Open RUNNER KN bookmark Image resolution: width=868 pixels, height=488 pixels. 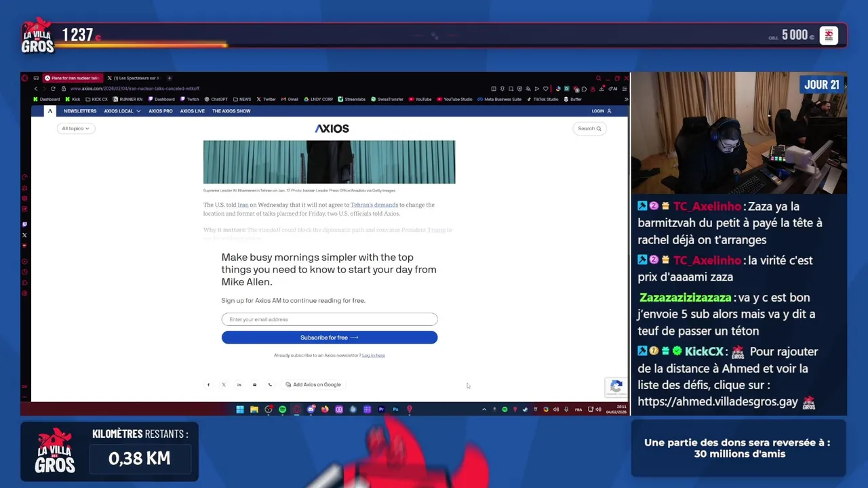(127, 99)
